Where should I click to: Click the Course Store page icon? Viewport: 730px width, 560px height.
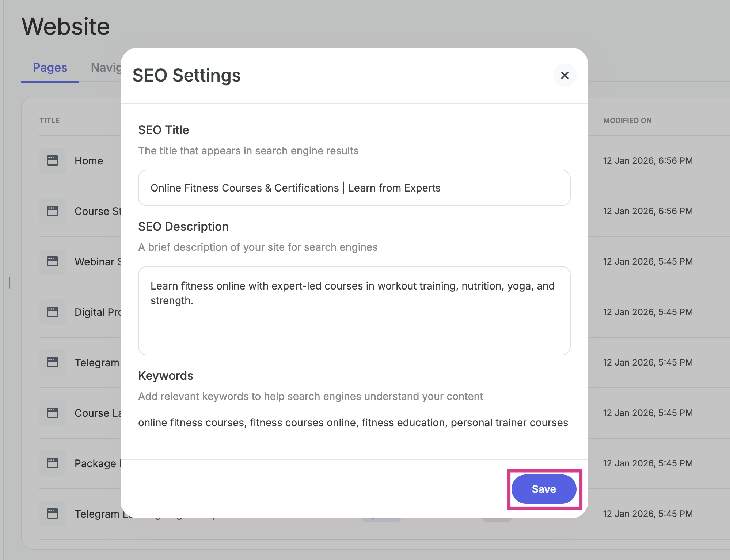pyautogui.click(x=53, y=211)
